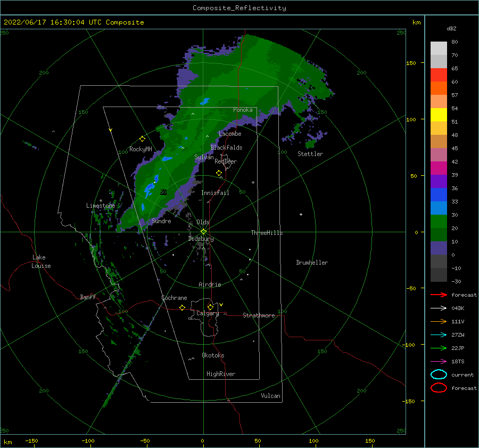Click the Blackfalds town label
The image size is (479, 448).
pyautogui.click(x=226, y=148)
